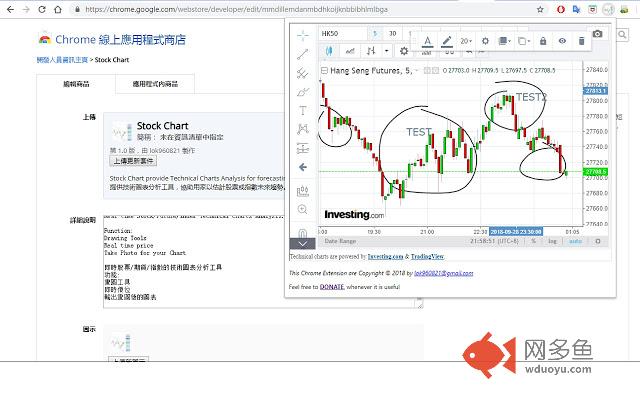Select the text annotation tool
The width and height of the screenshot is (640, 400).
(x=302, y=111)
